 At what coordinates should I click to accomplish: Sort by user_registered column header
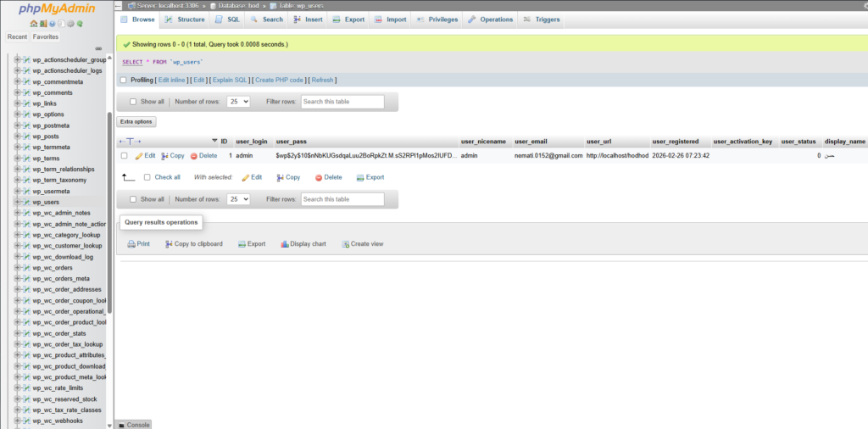pos(676,142)
